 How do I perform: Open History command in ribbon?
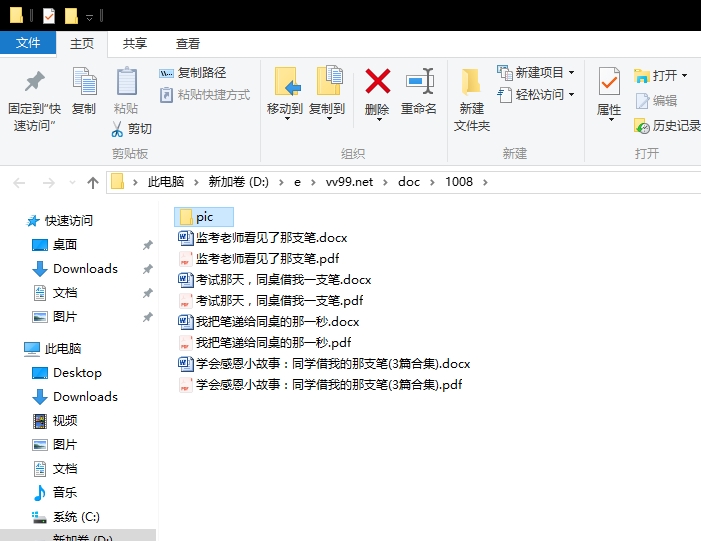(x=667, y=126)
